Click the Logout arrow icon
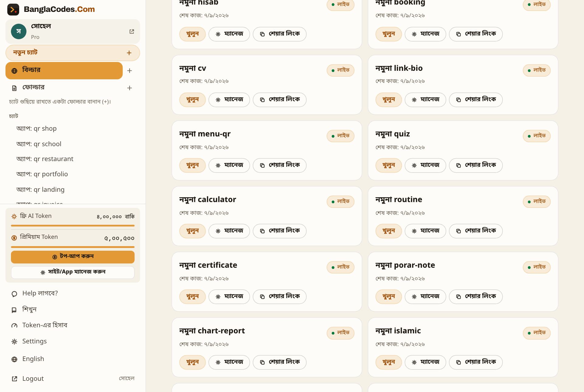Viewport: 584px width, 392px height. pos(14,379)
